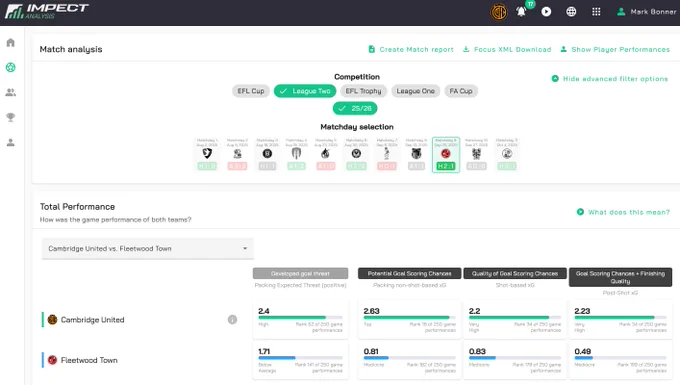
Task: Click the Total Performance heading
Action: coord(77,207)
